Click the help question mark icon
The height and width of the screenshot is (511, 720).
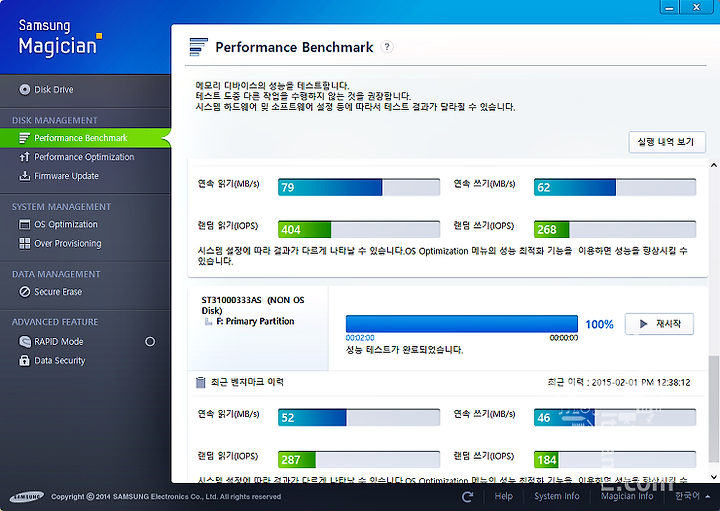tap(387, 47)
